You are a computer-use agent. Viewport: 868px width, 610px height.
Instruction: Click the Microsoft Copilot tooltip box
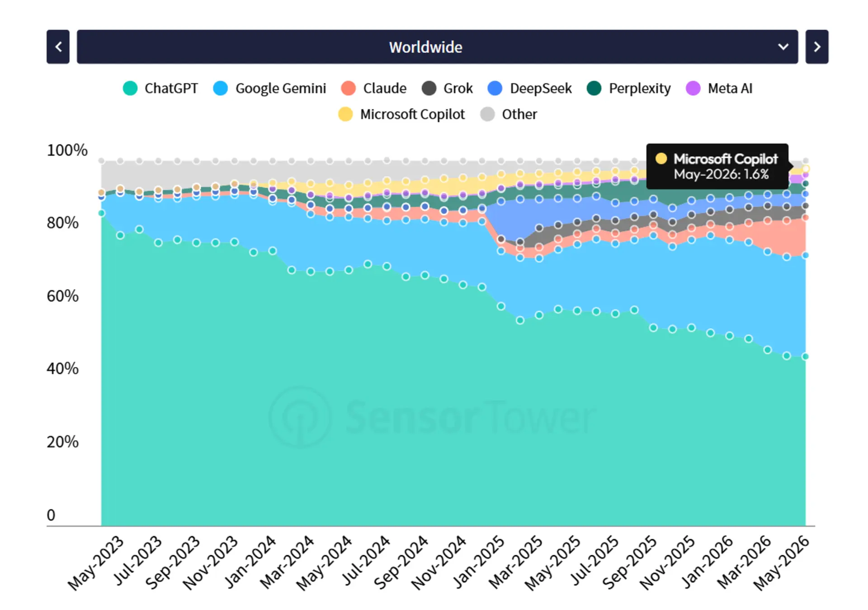coord(717,166)
